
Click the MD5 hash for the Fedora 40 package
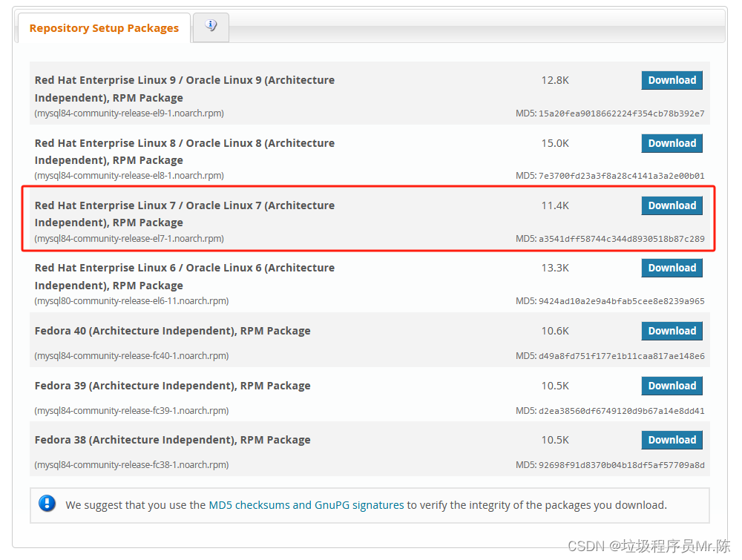point(621,356)
